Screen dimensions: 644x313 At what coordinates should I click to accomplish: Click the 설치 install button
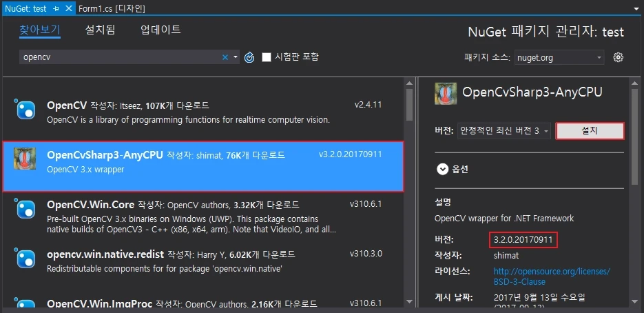point(590,130)
